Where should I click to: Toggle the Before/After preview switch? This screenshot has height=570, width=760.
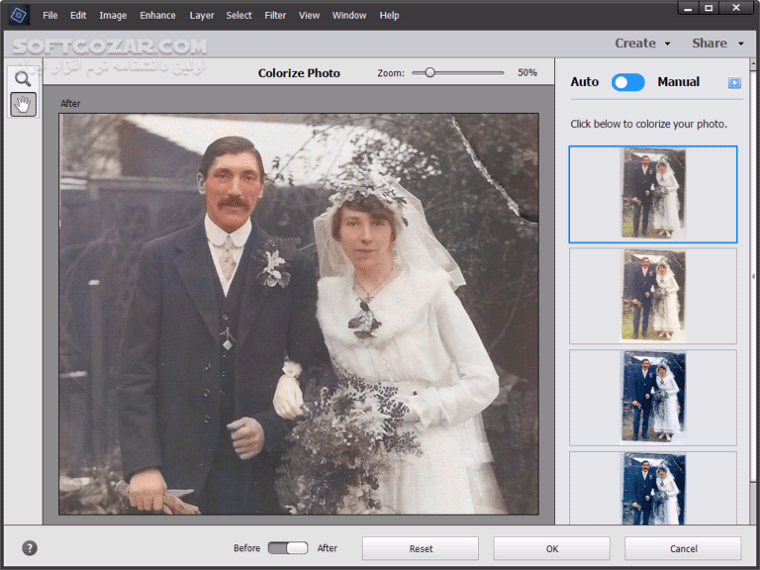coord(288,548)
